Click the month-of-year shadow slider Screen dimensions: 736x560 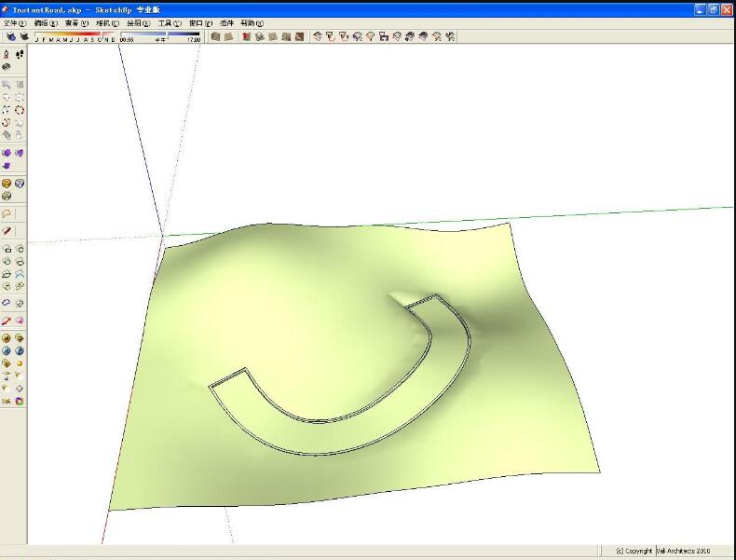(75, 38)
